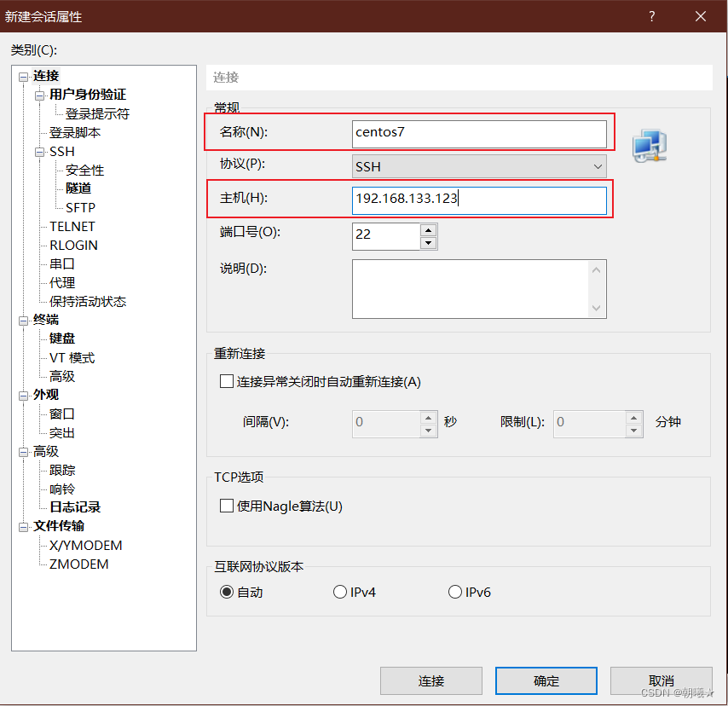728x706 pixels.
Task: Select the IPv4 protocol version
Action: point(340,592)
